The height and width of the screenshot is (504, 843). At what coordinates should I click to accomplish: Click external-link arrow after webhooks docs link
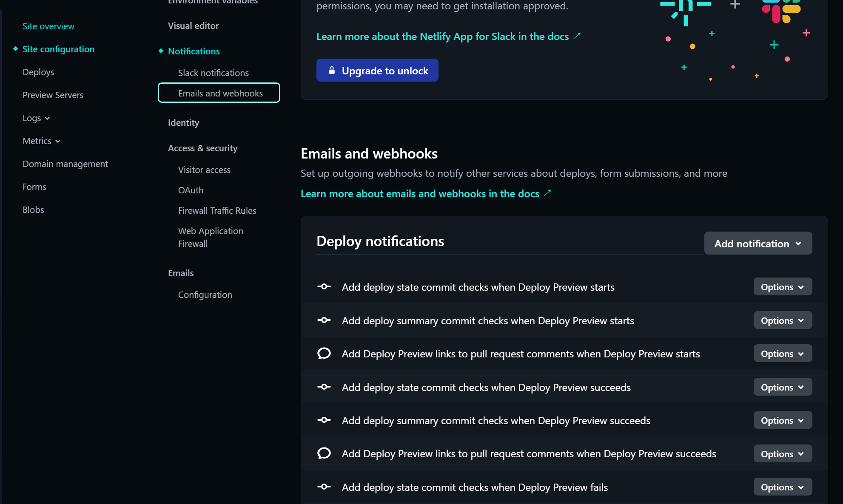(547, 193)
